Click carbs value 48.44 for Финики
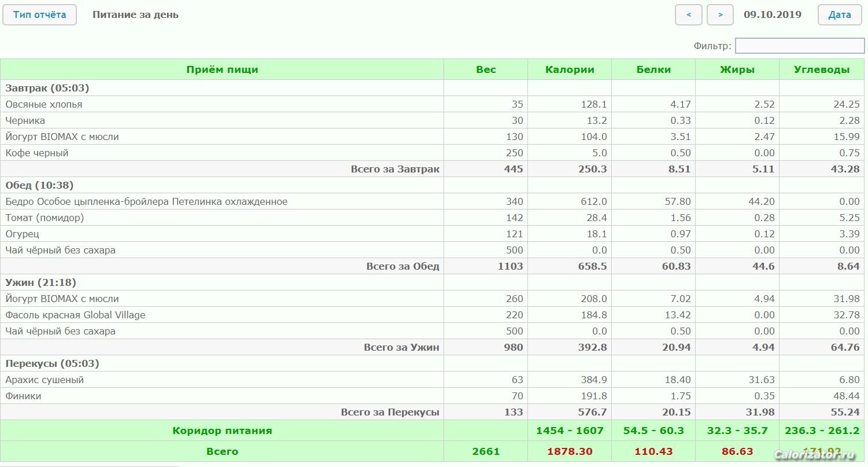This screenshot has width=868, height=467. 846,396
